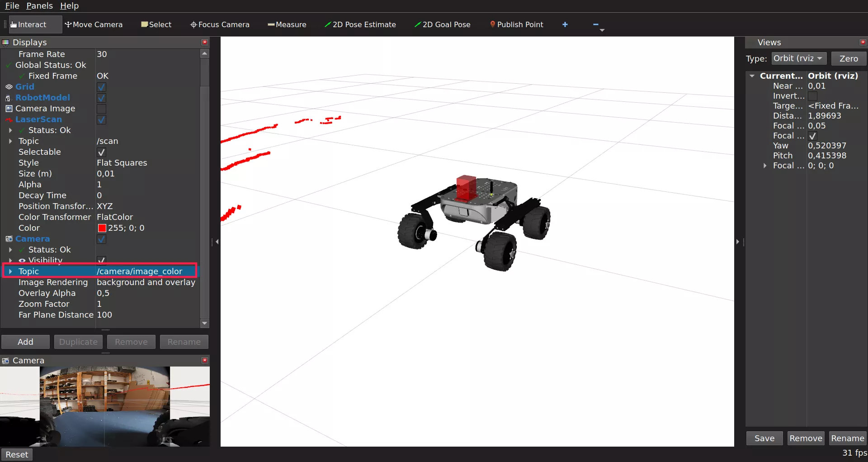Click the blue plus add-tool icon
868x462 pixels.
point(565,24)
